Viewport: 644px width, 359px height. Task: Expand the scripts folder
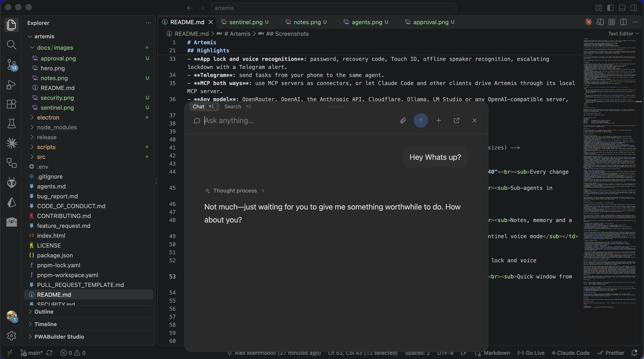coord(32,147)
